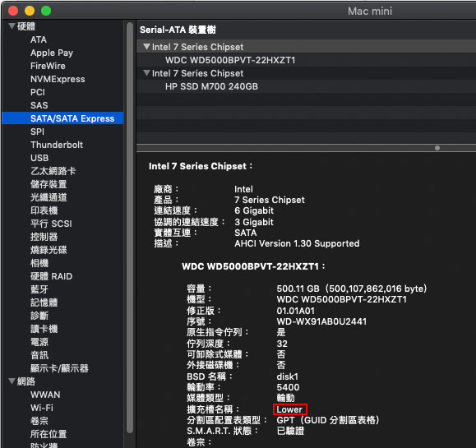Viewport: 476px width, 448px height.
Task: Click the AHCI Version 1.30 Supported text
Action: pyautogui.click(x=297, y=243)
